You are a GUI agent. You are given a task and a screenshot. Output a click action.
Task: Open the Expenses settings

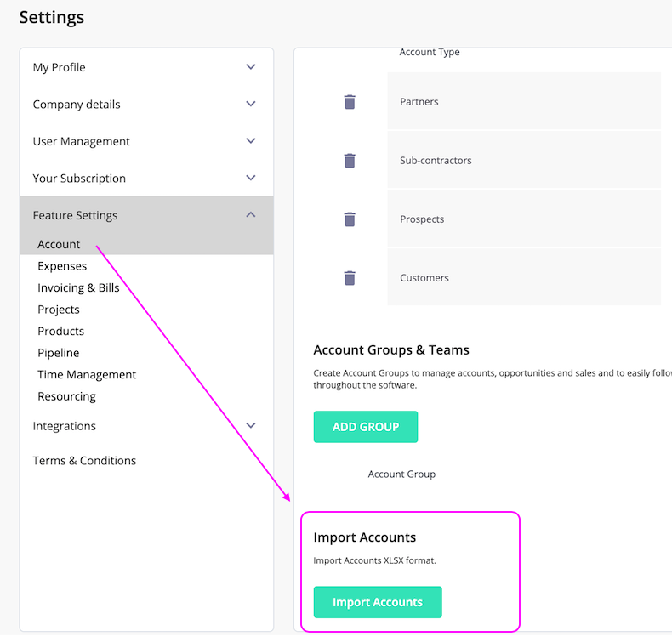(62, 266)
